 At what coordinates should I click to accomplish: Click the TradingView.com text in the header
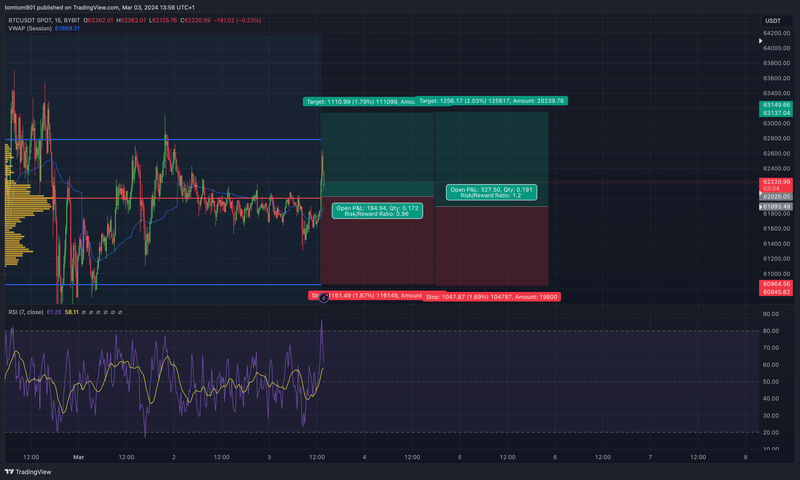96,8
